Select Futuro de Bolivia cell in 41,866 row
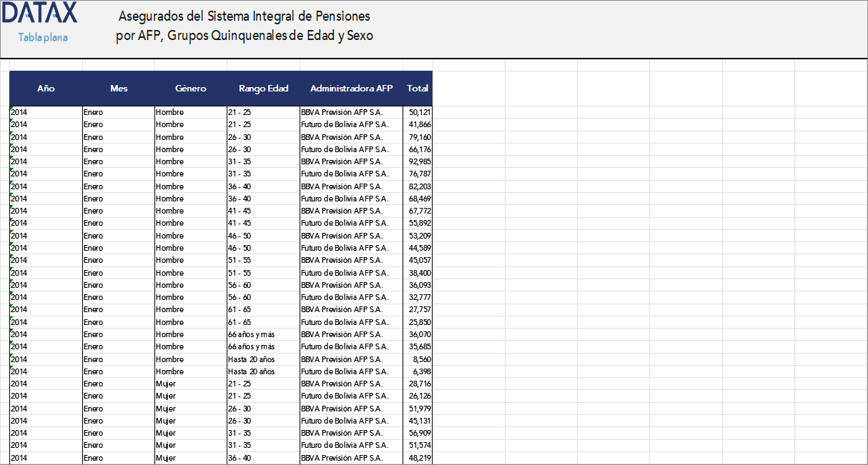Image resolution: width=868 pixels, height=465 pixels. (x=351, y=124)
